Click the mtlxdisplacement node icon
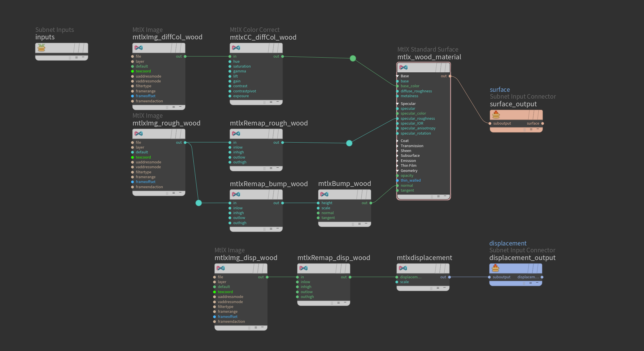The width and height of the screenshot is (644, 351). [403, 268]
